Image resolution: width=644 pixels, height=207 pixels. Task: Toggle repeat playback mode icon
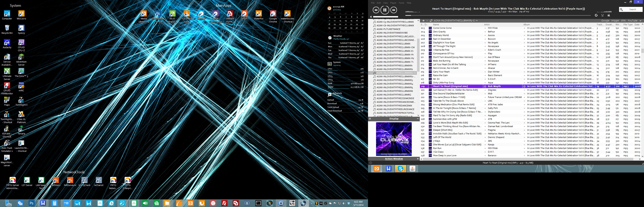tap(596, 15)
